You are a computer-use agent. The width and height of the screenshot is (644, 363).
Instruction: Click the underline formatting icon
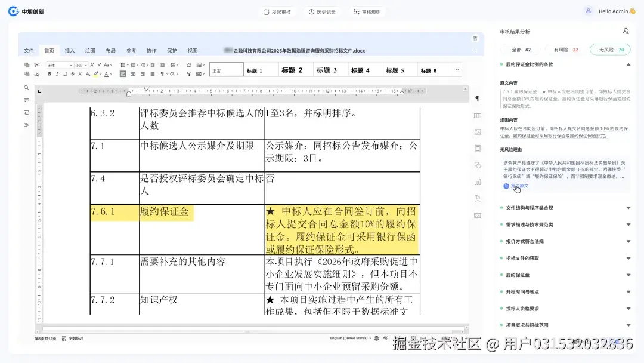click(64, 74)
